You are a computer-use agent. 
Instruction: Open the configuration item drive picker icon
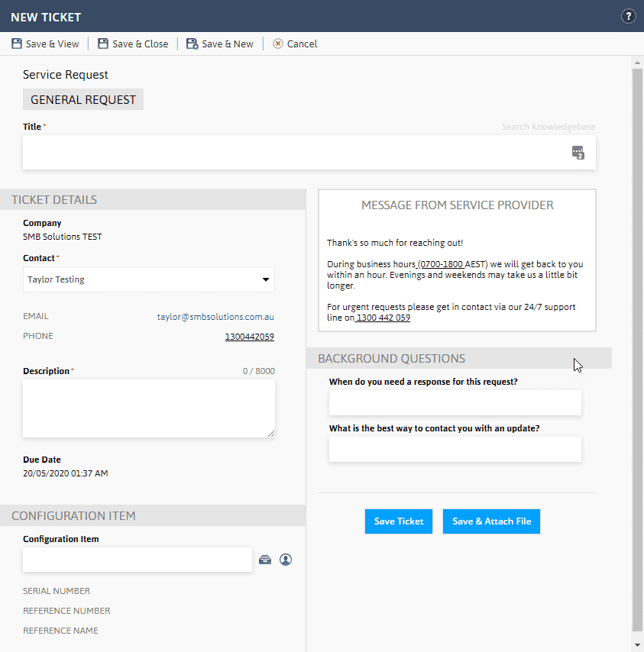(x=265, y=560)
